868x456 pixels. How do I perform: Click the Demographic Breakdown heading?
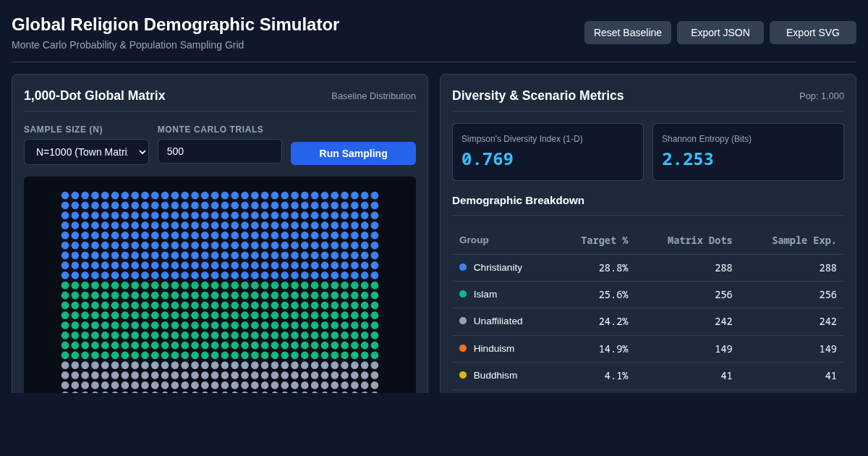[518, 200]
